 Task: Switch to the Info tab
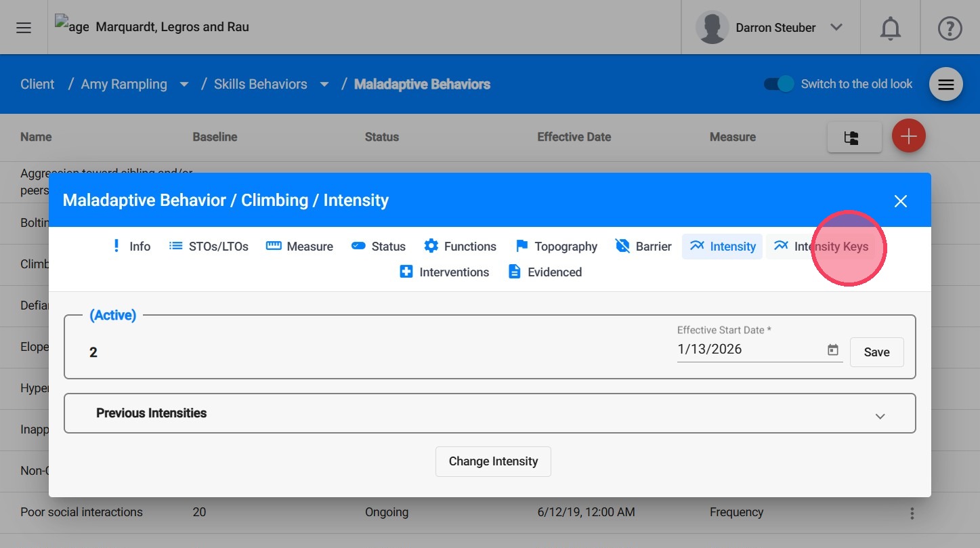pyautogui.click(x=131, y=247)
